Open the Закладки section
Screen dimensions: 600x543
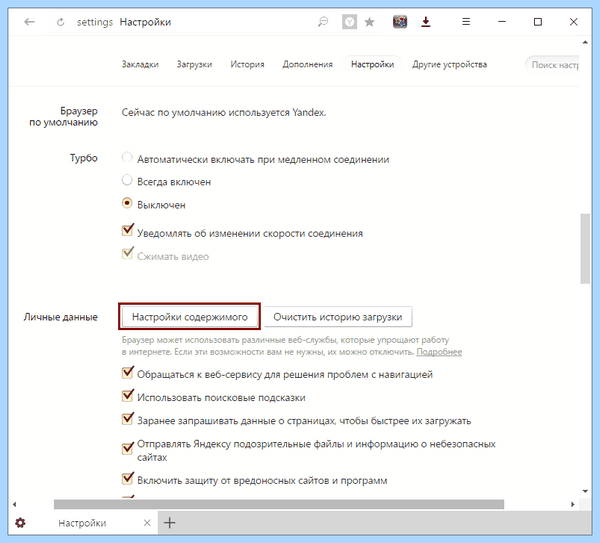[140, 64]
